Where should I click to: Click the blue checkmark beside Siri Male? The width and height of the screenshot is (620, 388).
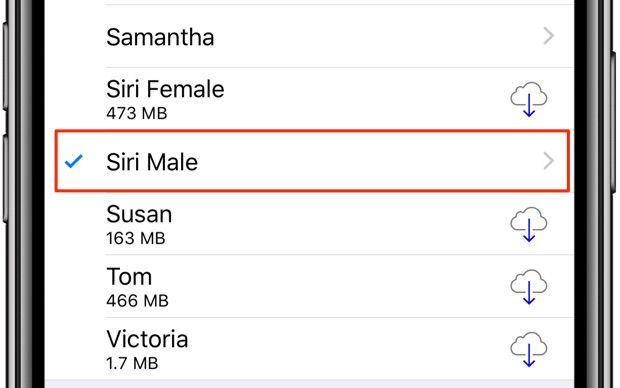[x=74, y=161]
